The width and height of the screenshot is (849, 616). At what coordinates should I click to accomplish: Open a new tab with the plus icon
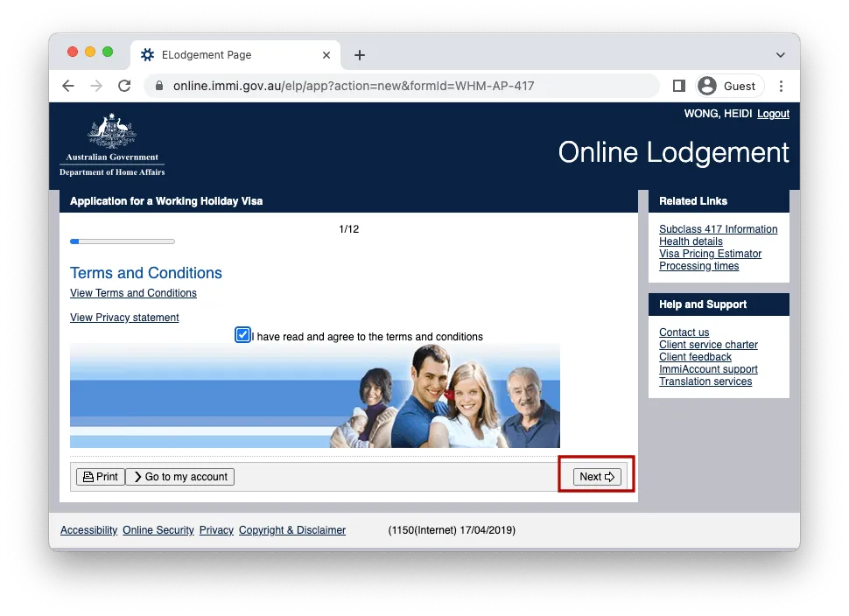[360, 55]
